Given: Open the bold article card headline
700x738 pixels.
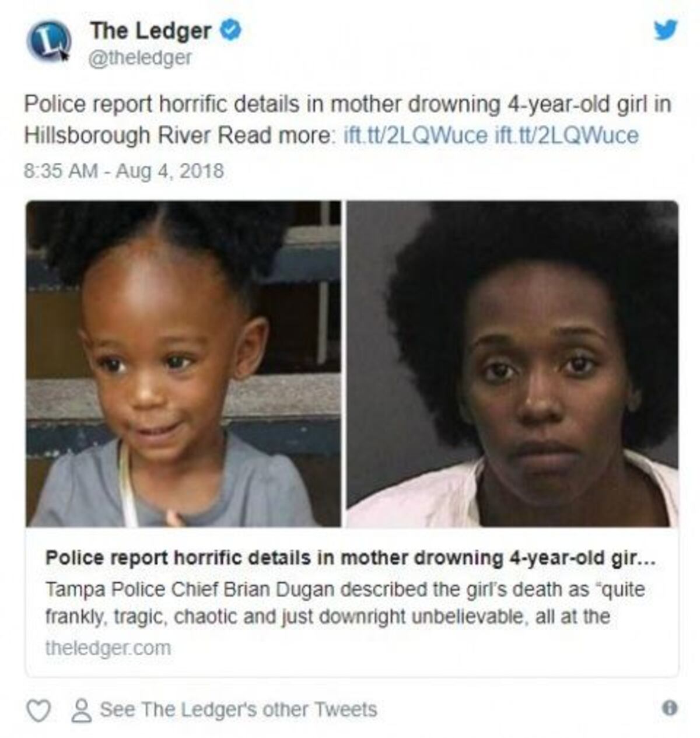Looking at the screenshot, I should pos(351,558).
